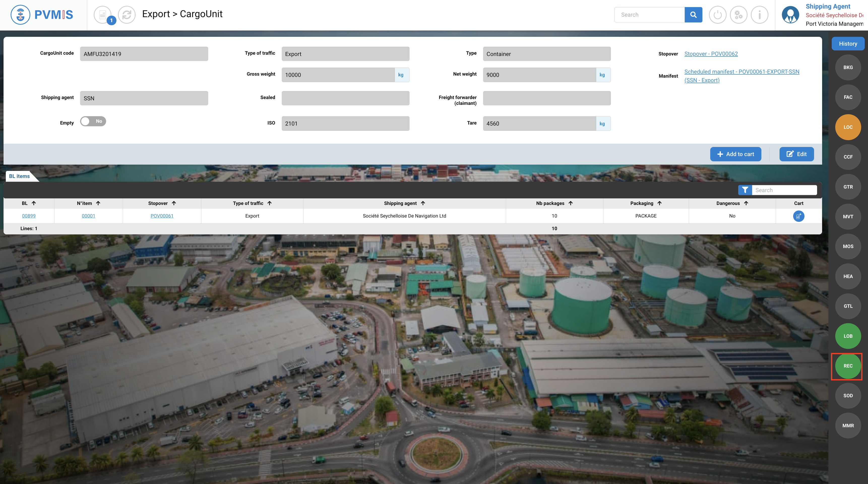Open the History tab
This screenshot has height=484, width=868.
point(848,44)
